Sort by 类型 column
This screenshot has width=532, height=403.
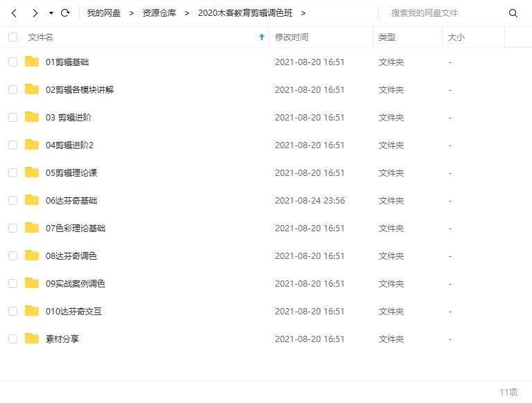[x=387, y=37]
